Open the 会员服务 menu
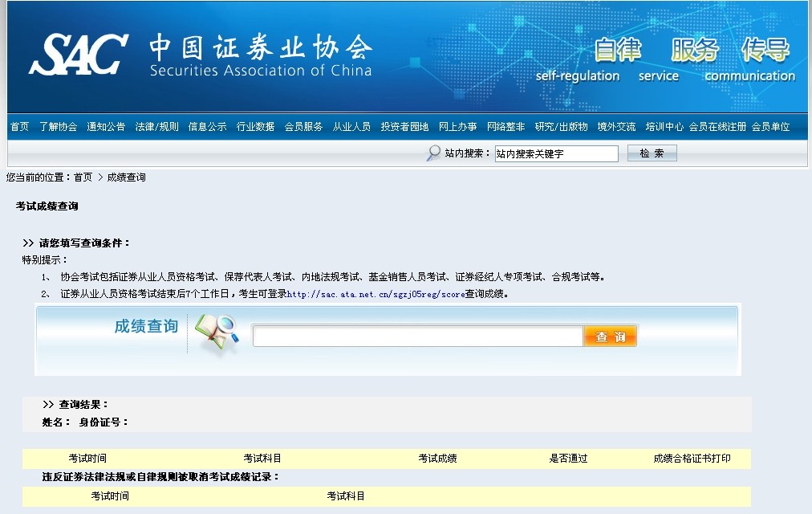The width and height of the screenshot is (812, 514). [303, 127]
